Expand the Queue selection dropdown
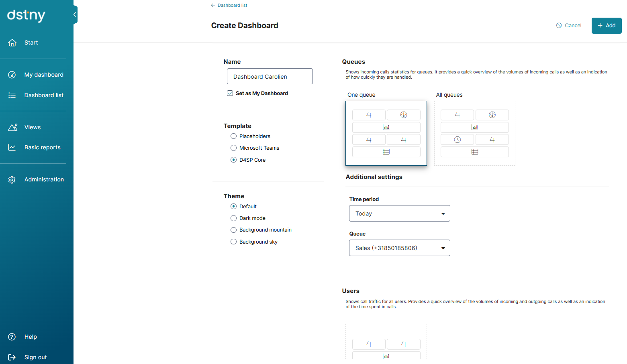627x364 pixels. pyautogui.click(x=399, y=248)
